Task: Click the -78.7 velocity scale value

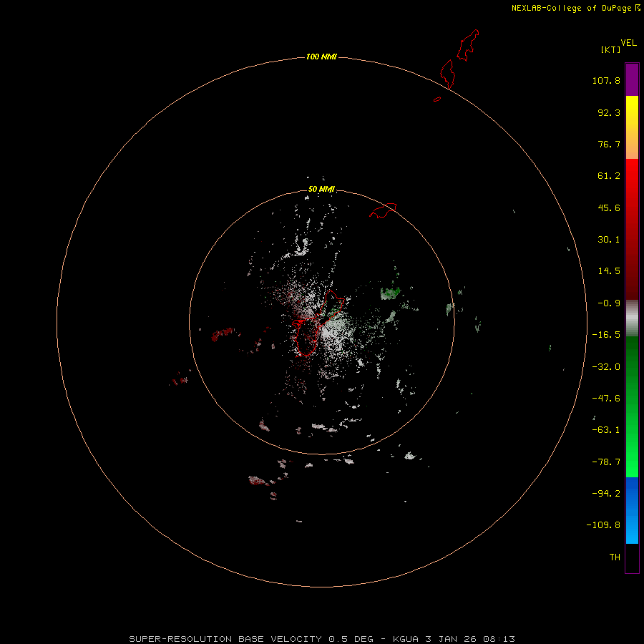Action: 606,462
